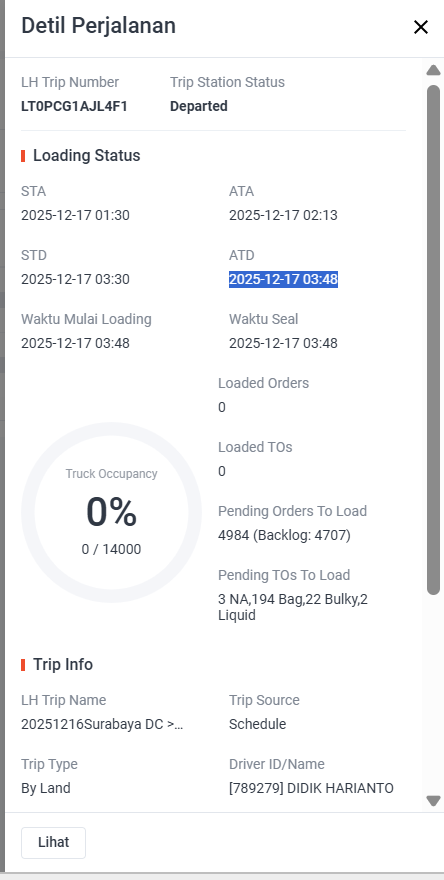
Task: Click the Trip Info section header
Action: tap(63, 664)
